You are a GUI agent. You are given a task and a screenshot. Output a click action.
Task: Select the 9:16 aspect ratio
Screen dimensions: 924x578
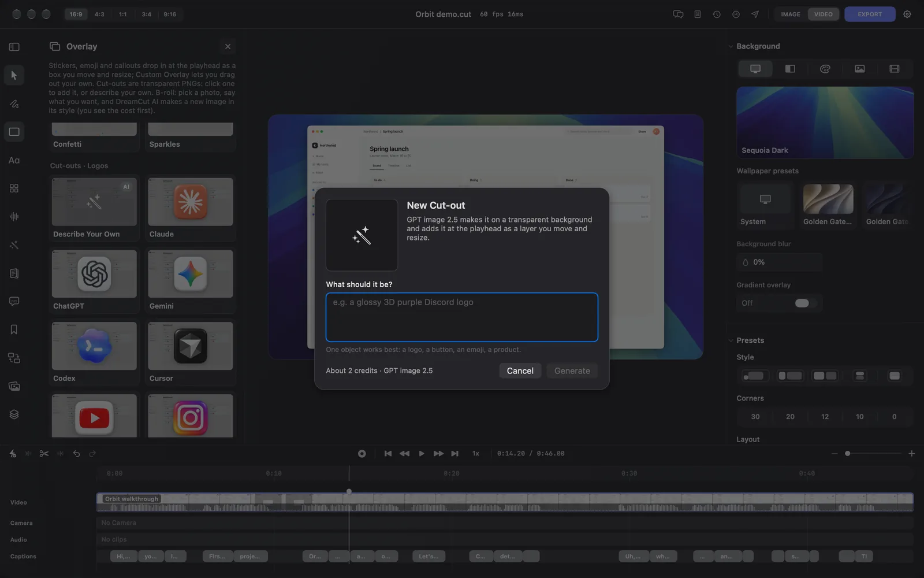170,14
